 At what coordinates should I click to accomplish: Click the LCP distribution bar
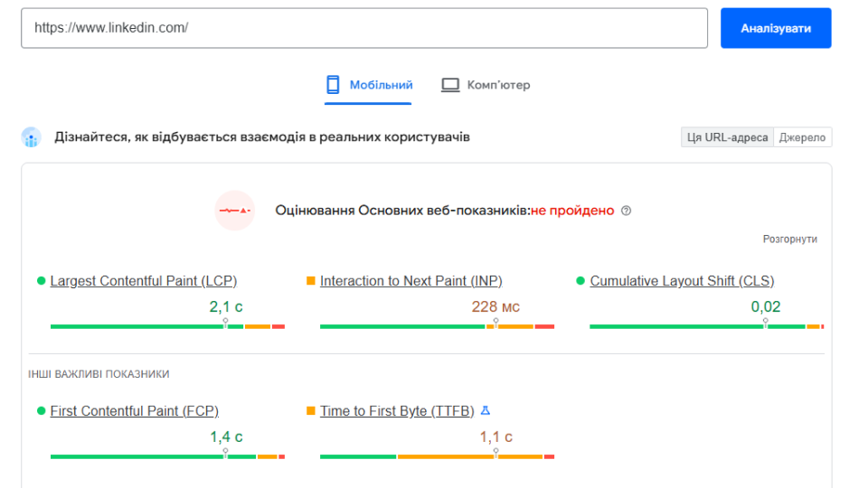(x=168, y=326)
